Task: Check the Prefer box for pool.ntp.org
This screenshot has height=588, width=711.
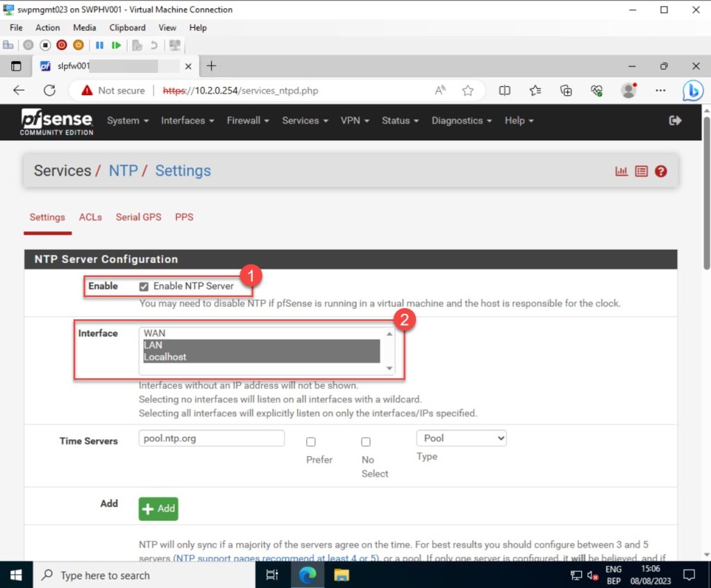Action: 311,442
